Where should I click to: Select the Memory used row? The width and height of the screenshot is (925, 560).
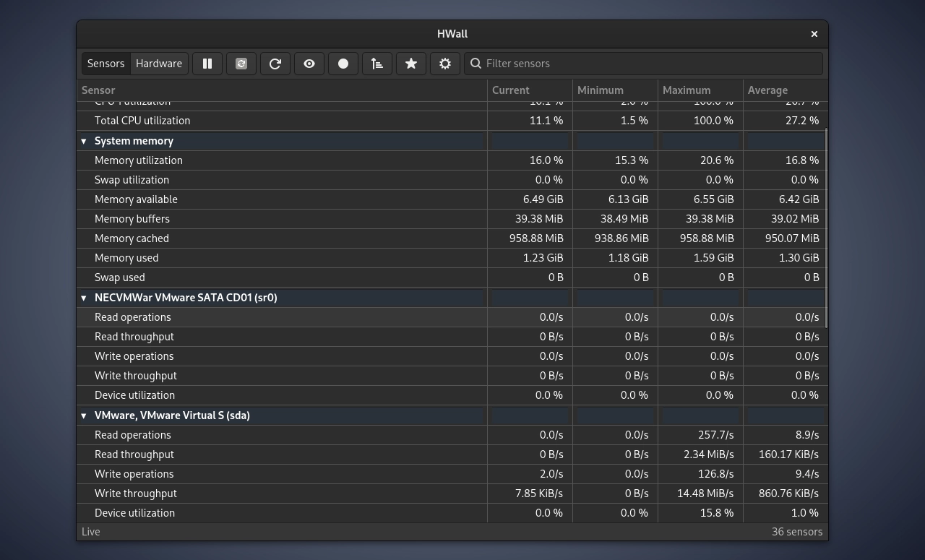(452, 258)
